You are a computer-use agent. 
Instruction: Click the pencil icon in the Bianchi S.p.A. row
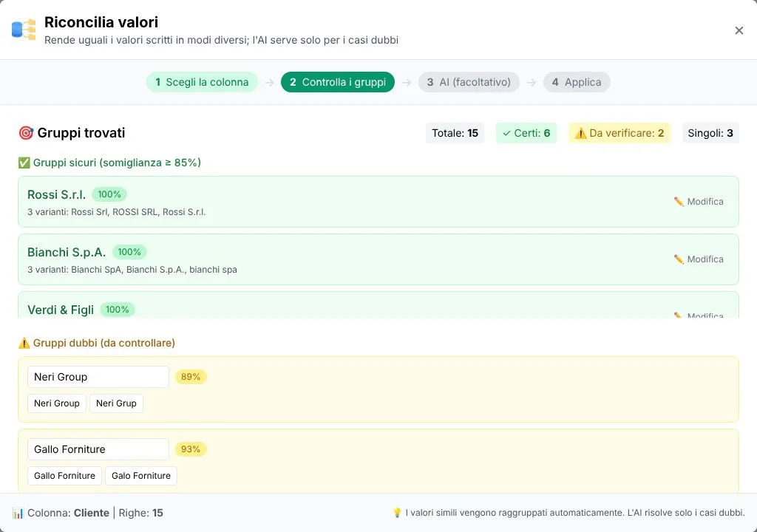(x=679, y=259)
